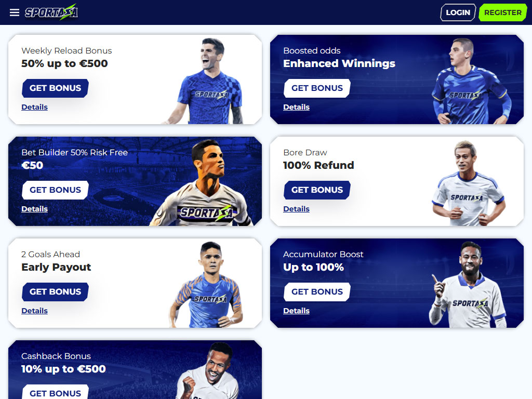Click the LOGIN button
Screen dimensions: 532x399
pyautogui.click(x=458, y=12)
